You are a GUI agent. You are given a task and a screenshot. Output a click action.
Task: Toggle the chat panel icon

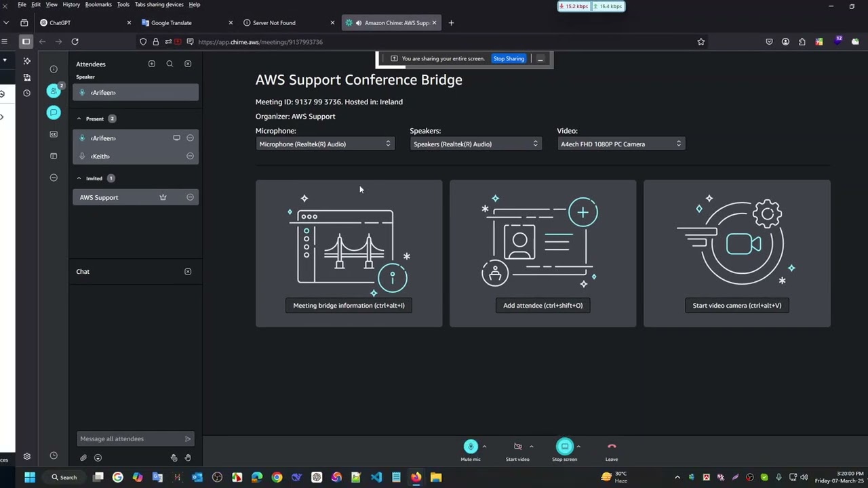click(54, 113)
